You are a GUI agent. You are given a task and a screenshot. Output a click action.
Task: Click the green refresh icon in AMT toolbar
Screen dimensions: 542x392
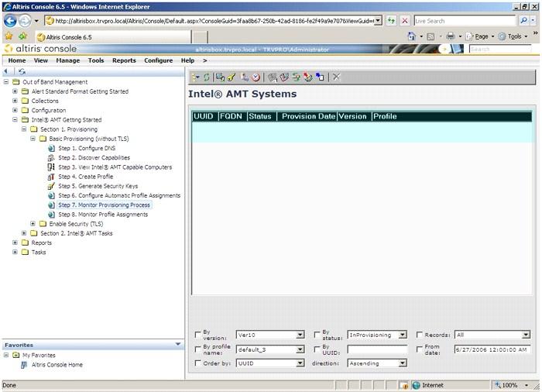click(x=207, y=77)
